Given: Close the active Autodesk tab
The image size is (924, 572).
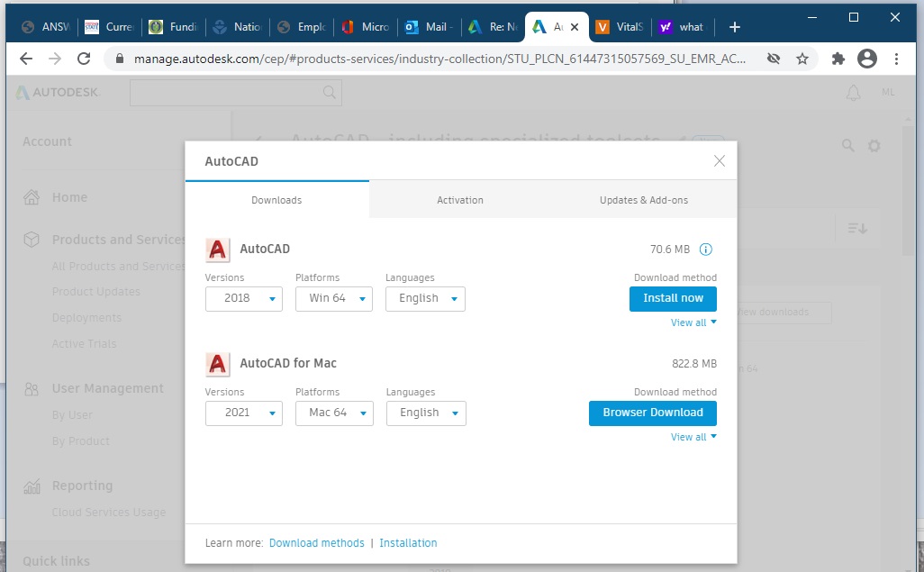Looking at the screenshot, I should point(575,27).
